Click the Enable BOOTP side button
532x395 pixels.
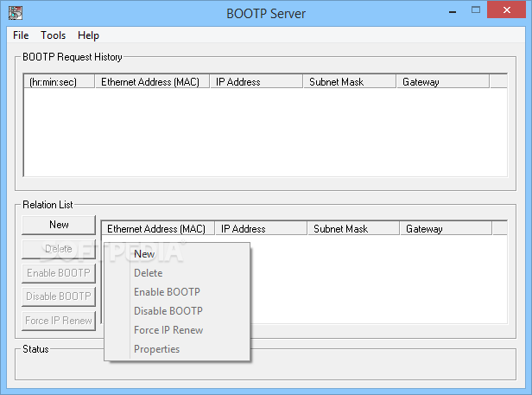pos(59,273)
